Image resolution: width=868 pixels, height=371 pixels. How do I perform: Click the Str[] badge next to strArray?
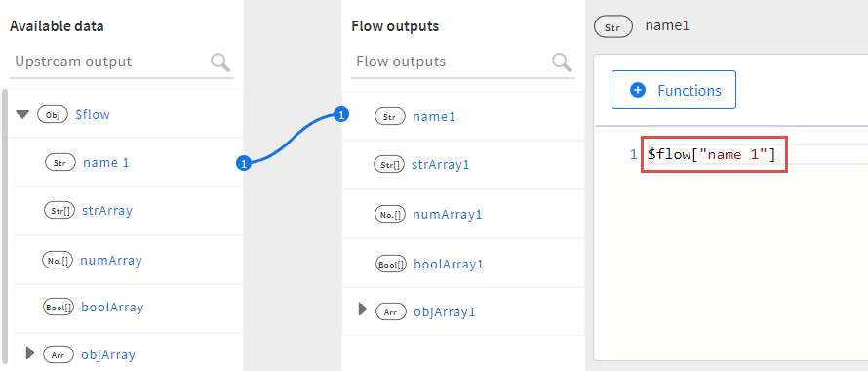tap(59, 211)
